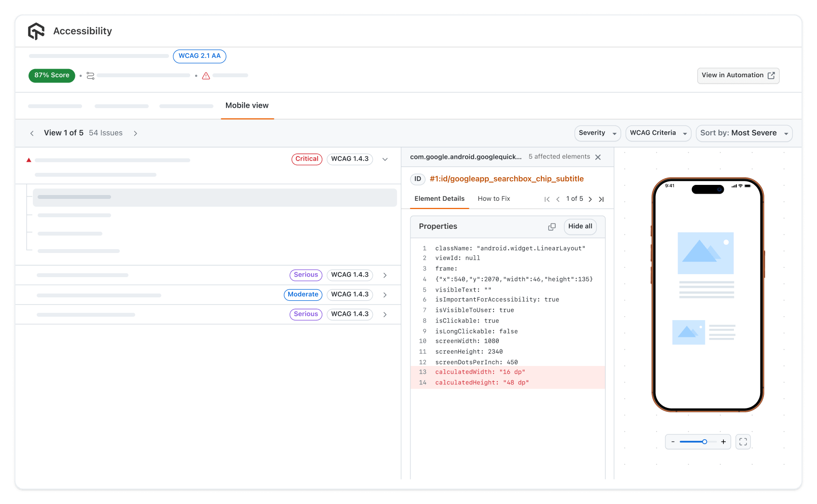Click the critical issue warning triangle
The image size is (817, 504).
coord(29,159)
